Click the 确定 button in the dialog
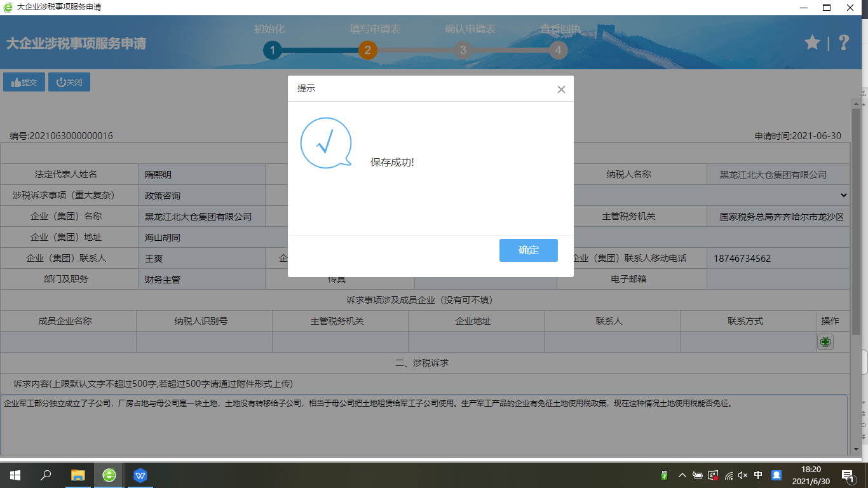Image resolution: width=868 pixels, height=488 pixels. tap(528, 250)
